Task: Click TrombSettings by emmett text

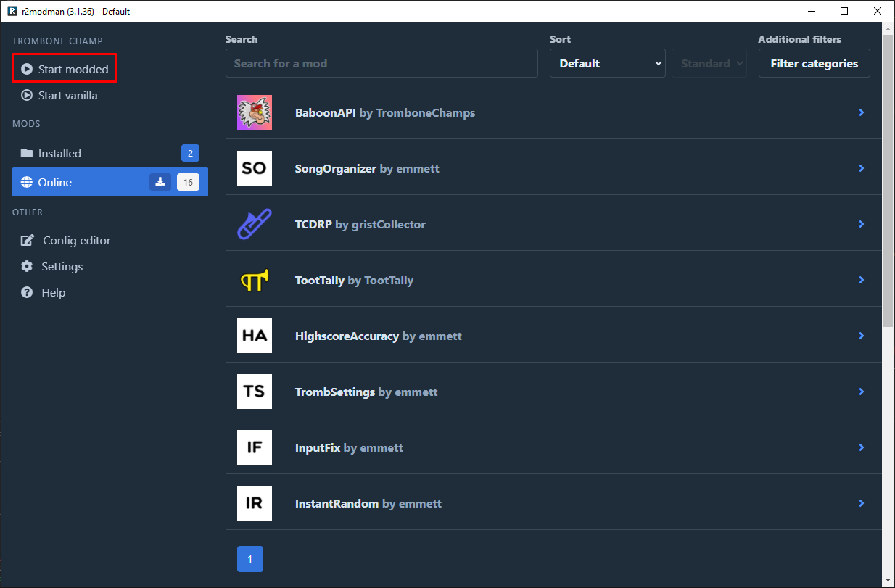Action: (366, 392)
